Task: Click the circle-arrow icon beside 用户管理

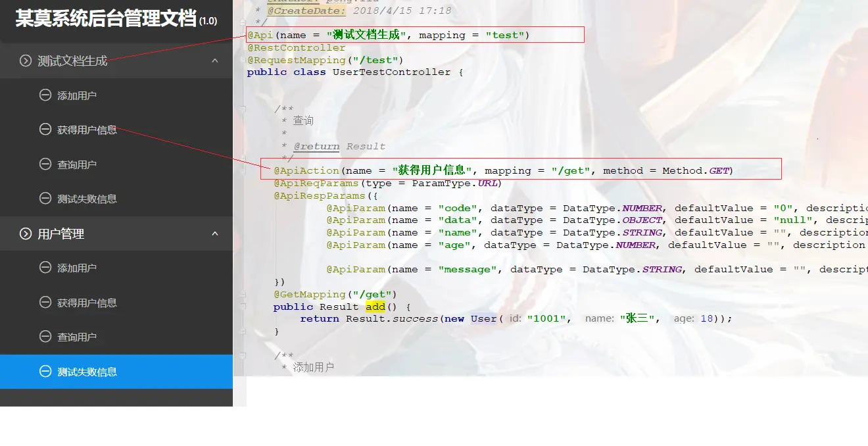Action: tap(26, 234)
